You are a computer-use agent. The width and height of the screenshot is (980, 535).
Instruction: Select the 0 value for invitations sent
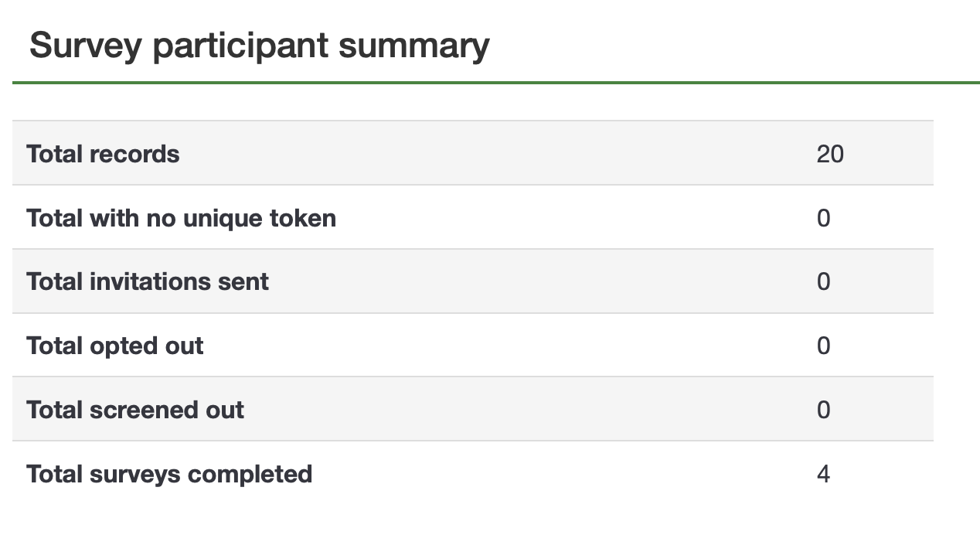click(823, 281)
